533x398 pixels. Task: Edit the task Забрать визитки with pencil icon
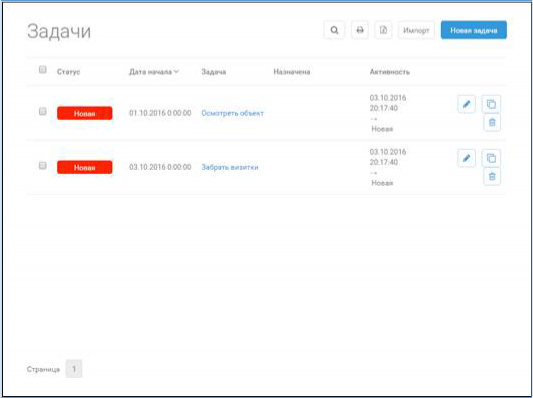[466, 158]
